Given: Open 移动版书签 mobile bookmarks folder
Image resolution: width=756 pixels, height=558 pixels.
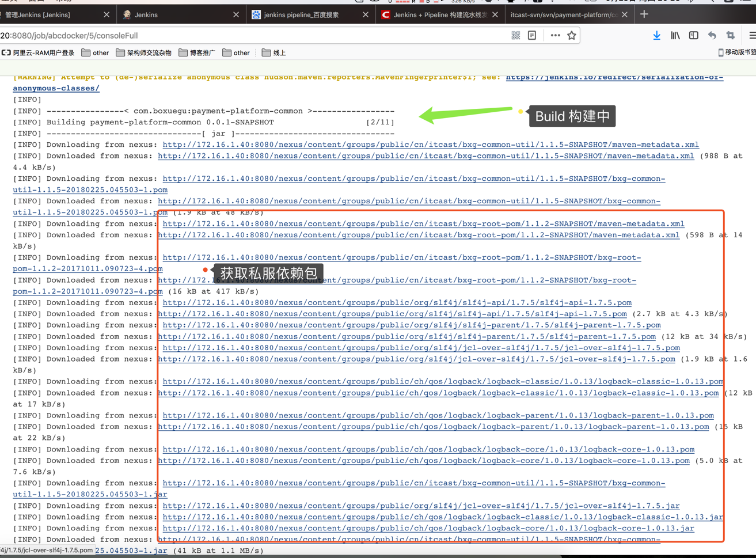Looking at the screenshot, I should coord(737,52).
